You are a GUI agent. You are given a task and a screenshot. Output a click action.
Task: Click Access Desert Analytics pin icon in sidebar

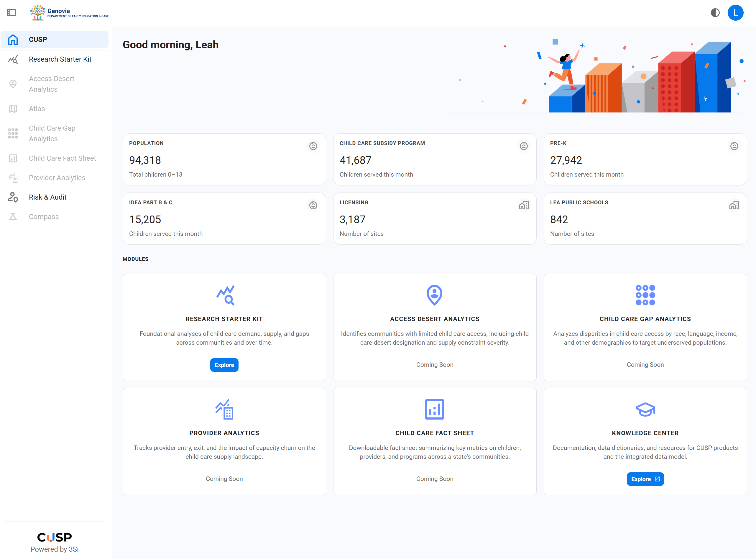(x=13, y=84)
